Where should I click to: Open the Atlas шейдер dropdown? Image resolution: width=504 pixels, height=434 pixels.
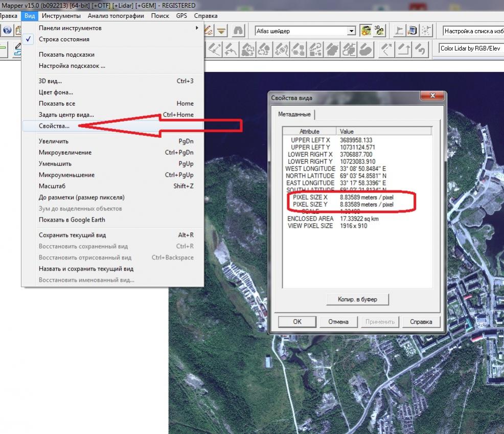351,31
